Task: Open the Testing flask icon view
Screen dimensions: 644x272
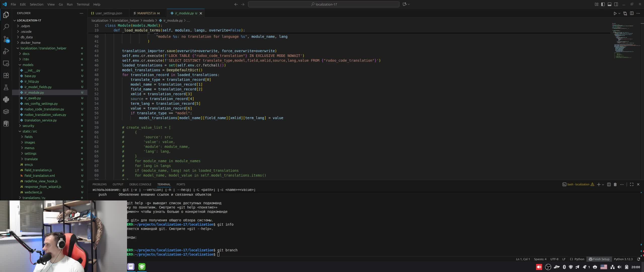Action: pos(6,87)
